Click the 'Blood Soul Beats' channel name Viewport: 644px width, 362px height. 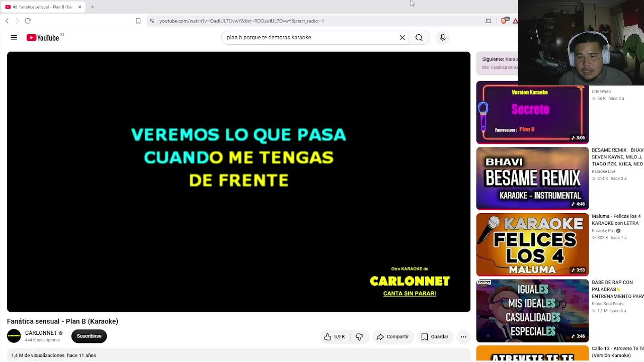click(607, 304)
